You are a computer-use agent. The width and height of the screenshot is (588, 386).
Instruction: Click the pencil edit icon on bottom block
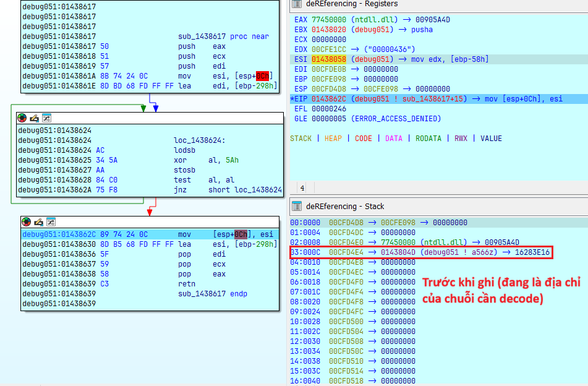click(x=38, y=221)
